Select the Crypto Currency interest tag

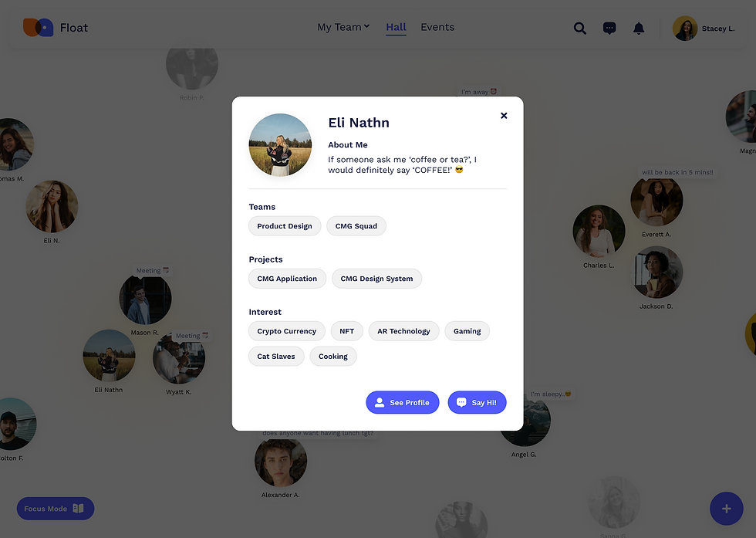coord(287,331)
